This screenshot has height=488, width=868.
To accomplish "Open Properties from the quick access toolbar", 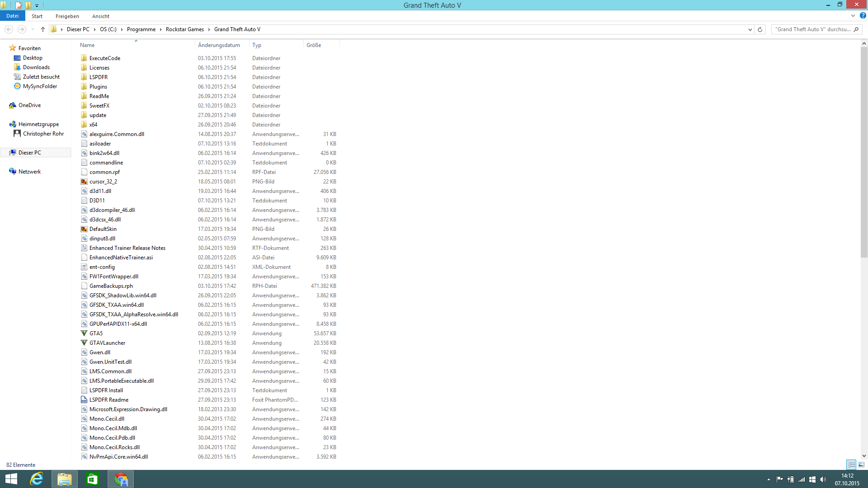I will (x=19, y=5).
